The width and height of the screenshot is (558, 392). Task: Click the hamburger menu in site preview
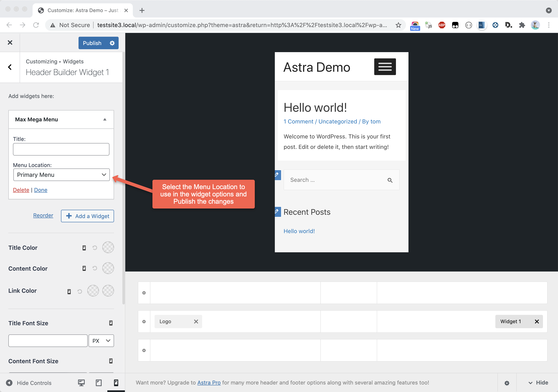pos(385,67)
